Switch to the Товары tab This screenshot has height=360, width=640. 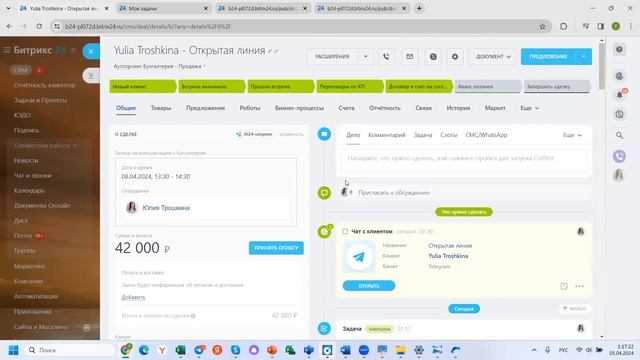pos(161,108)
